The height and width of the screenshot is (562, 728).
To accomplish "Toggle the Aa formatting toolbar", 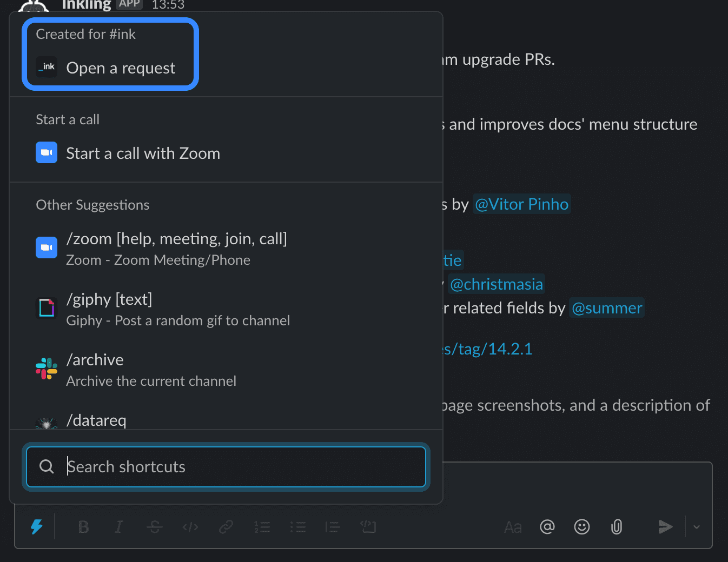I will point(513,527).
